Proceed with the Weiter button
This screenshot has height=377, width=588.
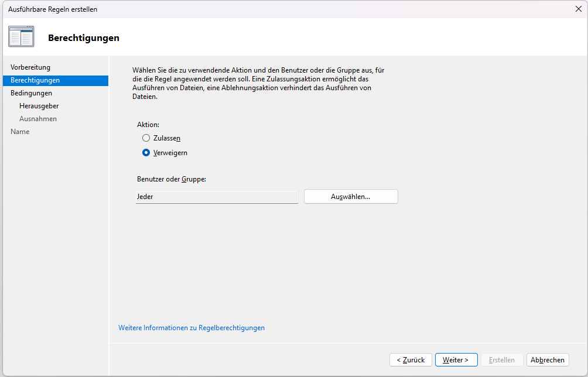pos(456,360)
